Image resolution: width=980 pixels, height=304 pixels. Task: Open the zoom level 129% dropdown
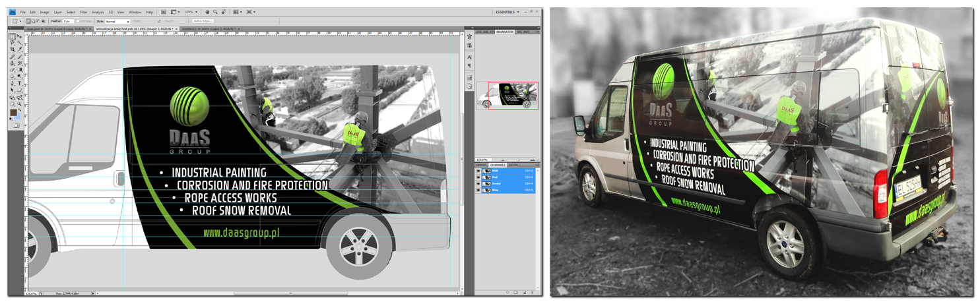click(x=191, y=12)
